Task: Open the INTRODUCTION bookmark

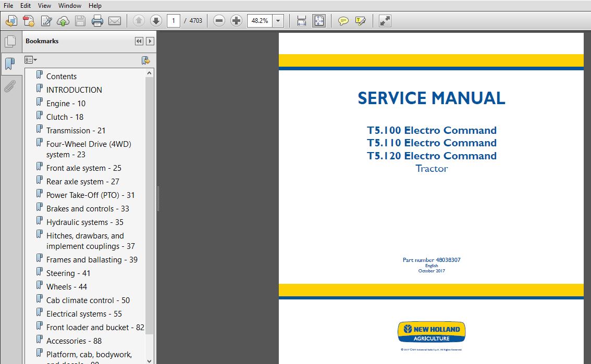Action: pyautogui.click(x=74, y=90)
